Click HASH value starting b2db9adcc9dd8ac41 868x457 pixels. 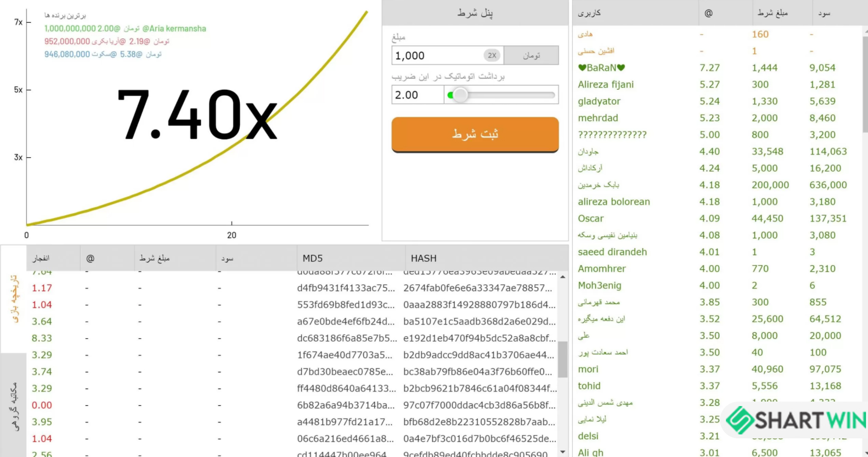tap(479, 355)
